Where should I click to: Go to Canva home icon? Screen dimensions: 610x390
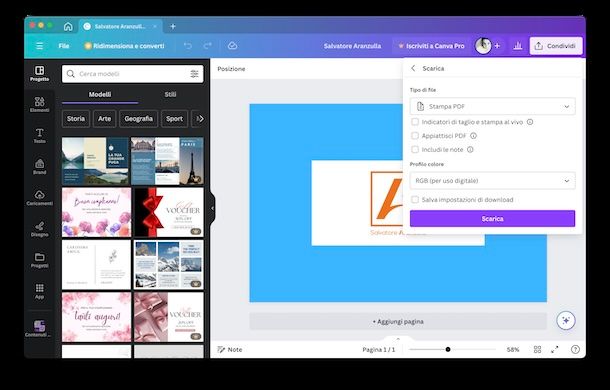coord(68,26)
